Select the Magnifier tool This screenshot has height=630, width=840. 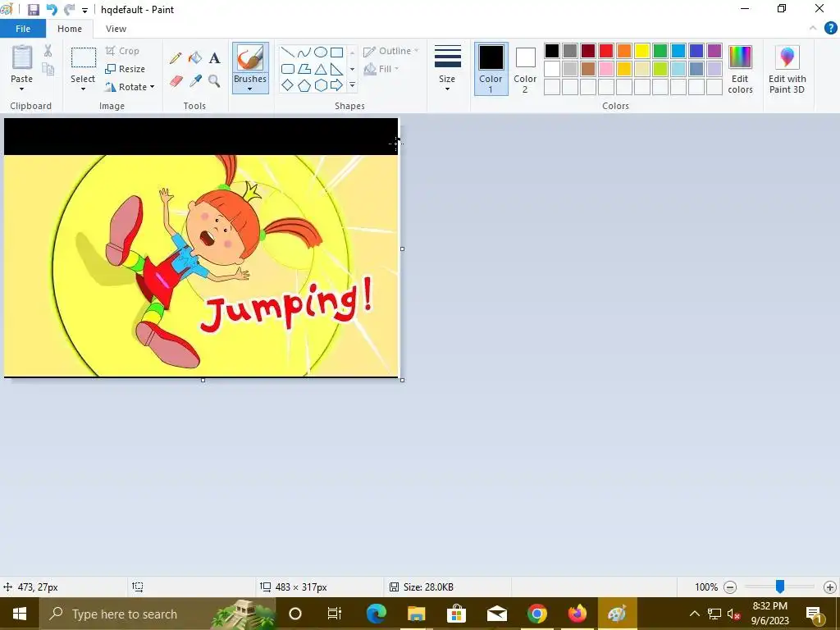point(214,81)
